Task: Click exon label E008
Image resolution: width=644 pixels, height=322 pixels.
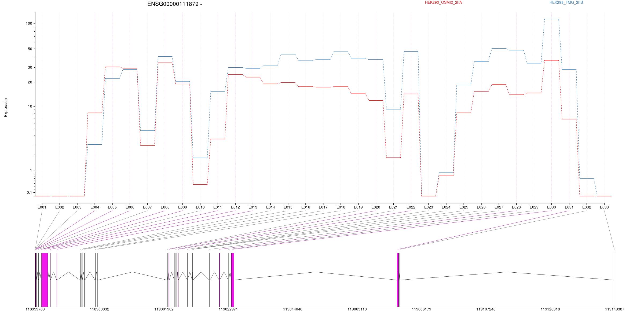Action: [x=165, y=207]
